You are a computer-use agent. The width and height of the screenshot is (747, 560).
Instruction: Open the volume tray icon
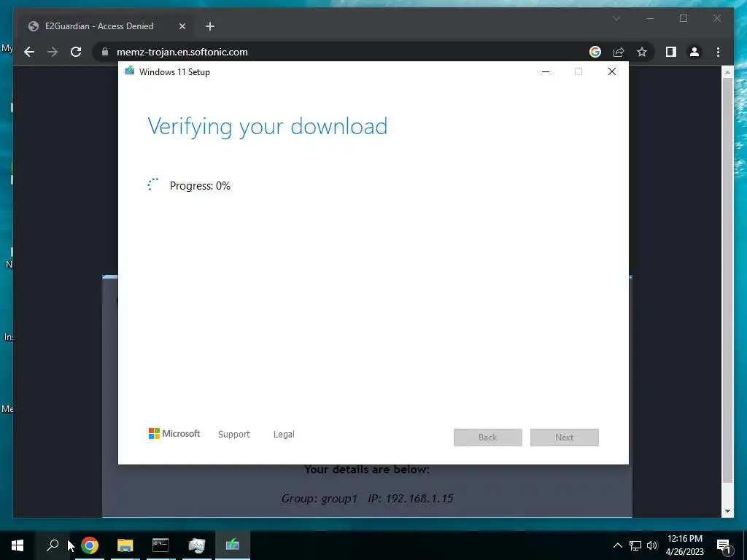[652, 545]
